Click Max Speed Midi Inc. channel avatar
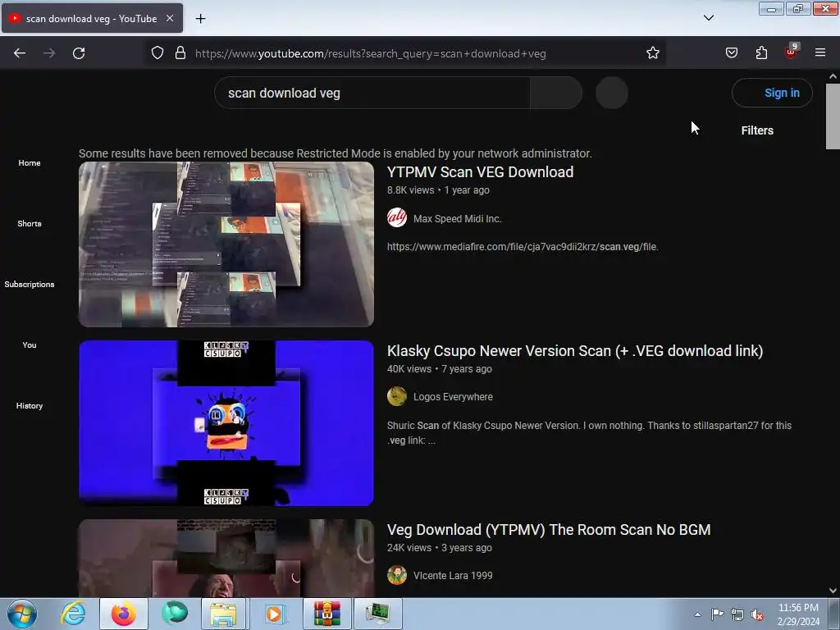Image resolution: width=840 pixels, height=630 pixels. pos(397,218)
